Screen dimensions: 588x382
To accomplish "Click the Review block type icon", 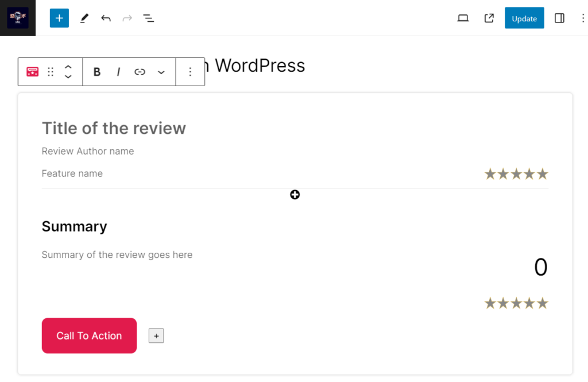I will tap(32, 72).
